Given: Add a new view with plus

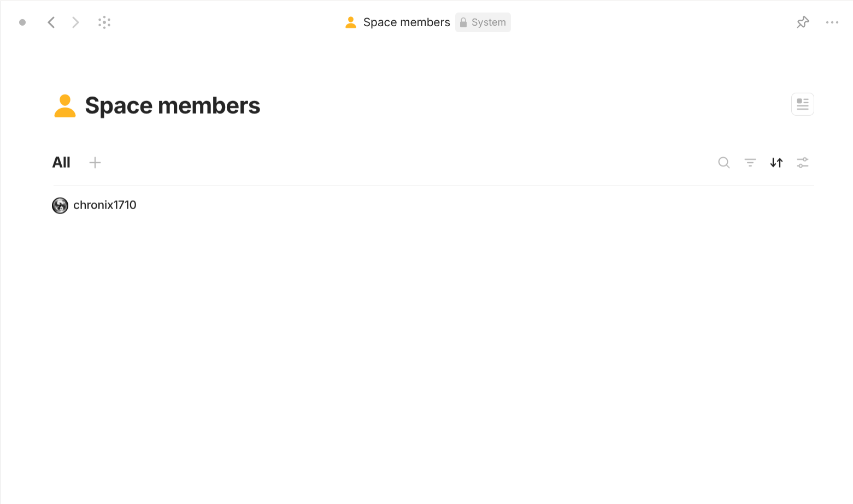Looking at the screenshot, I should tap(95, 163).
